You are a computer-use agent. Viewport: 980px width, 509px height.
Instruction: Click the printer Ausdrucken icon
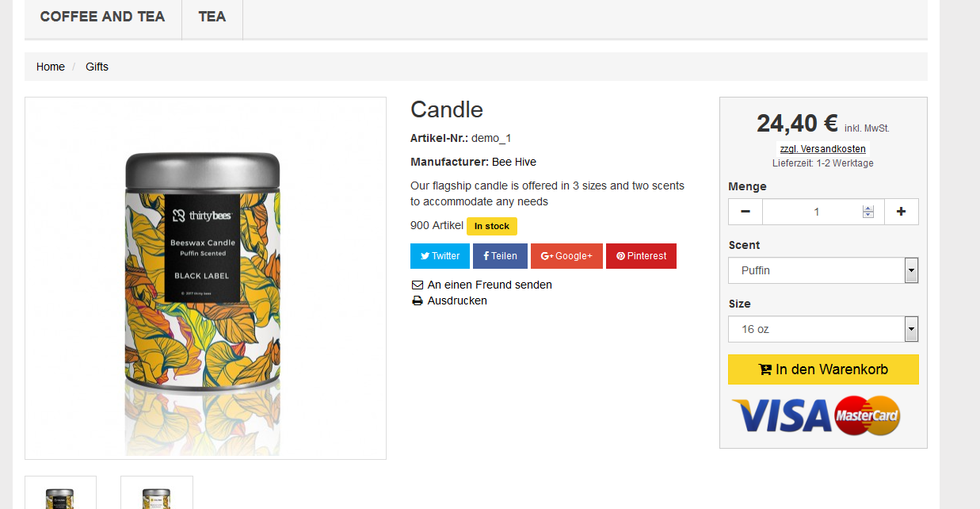418,301
